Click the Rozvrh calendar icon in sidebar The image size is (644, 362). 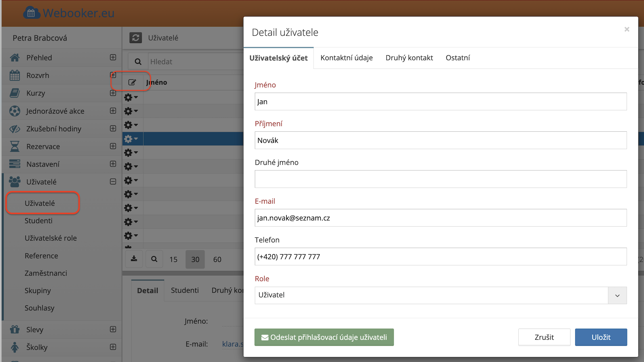click(x=14, y=75)
